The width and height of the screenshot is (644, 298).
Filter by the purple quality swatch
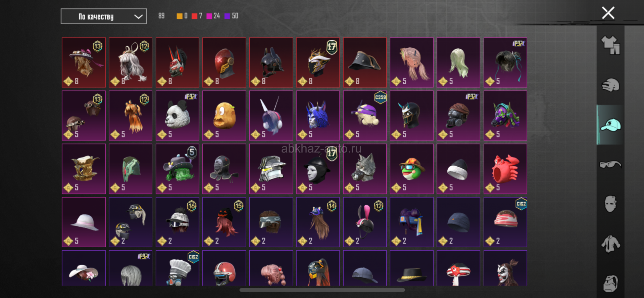(x=227, y=16)
